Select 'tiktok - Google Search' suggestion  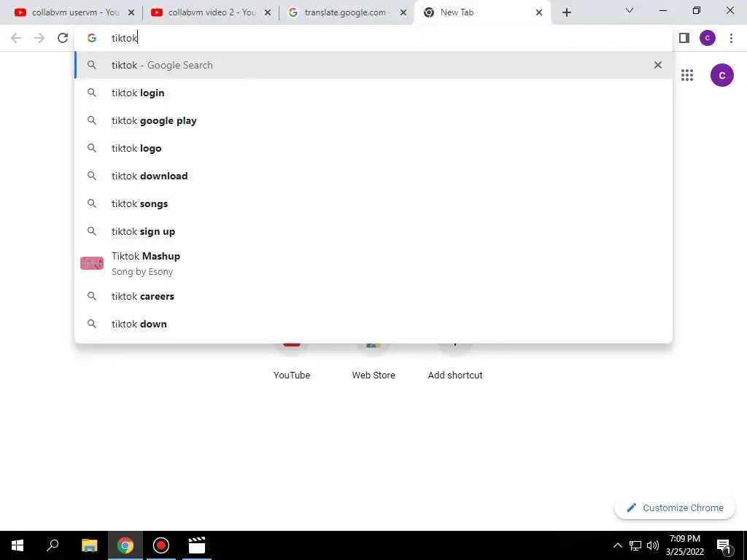[x=373, y=65]
